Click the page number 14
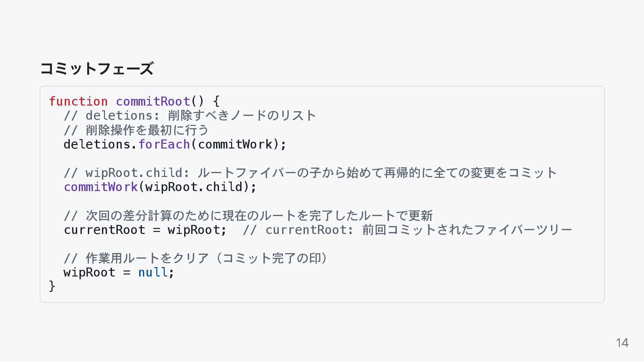The height and width of the screenshot is (362, 644). tap(622, 343)
